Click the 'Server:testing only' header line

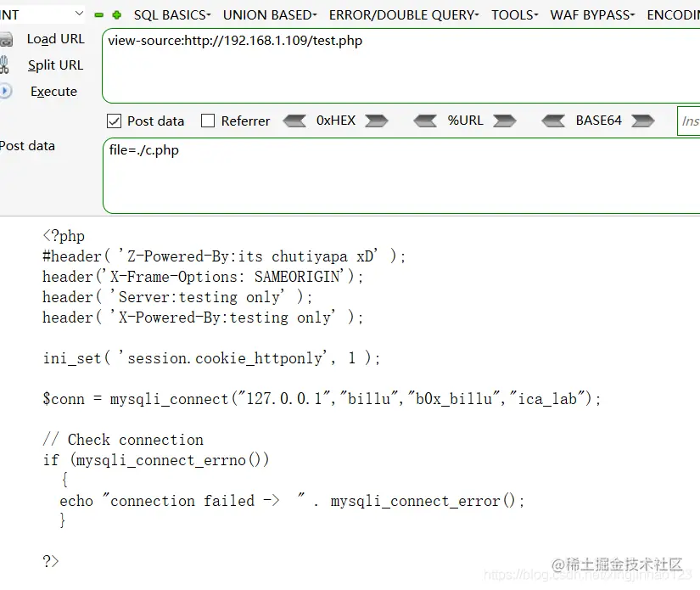pyautogui.click(x=177, y=297)
